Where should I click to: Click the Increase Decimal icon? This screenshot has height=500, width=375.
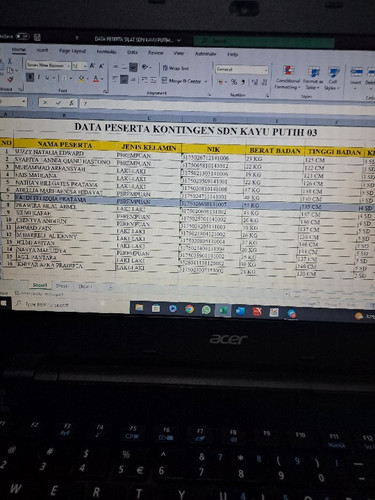(255, 82)
